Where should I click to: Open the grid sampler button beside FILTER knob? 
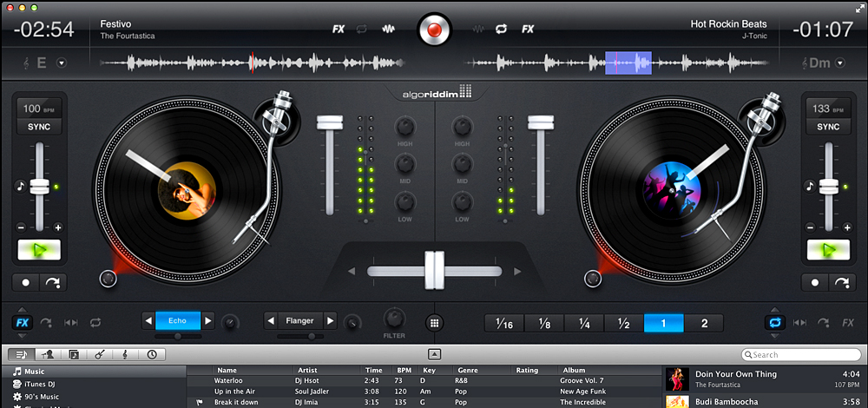pyautogui.click(x=435, y=323)
